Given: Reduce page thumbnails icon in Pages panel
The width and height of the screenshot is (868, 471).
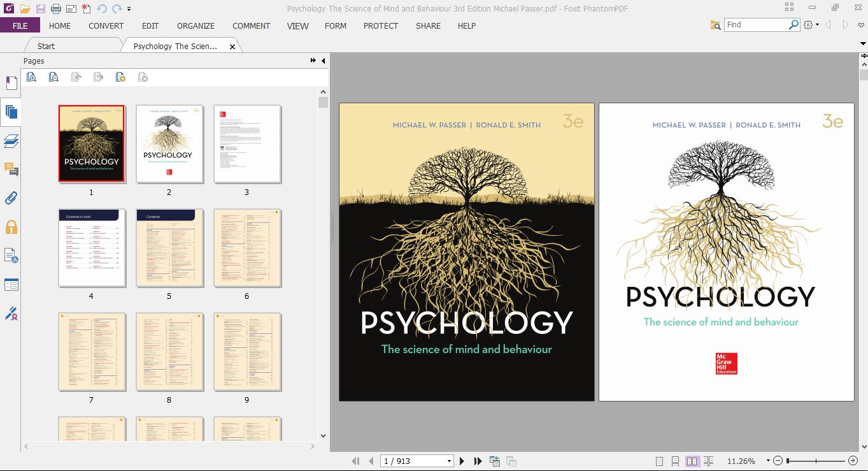Looking at the screenshot, I should (54, 77).
